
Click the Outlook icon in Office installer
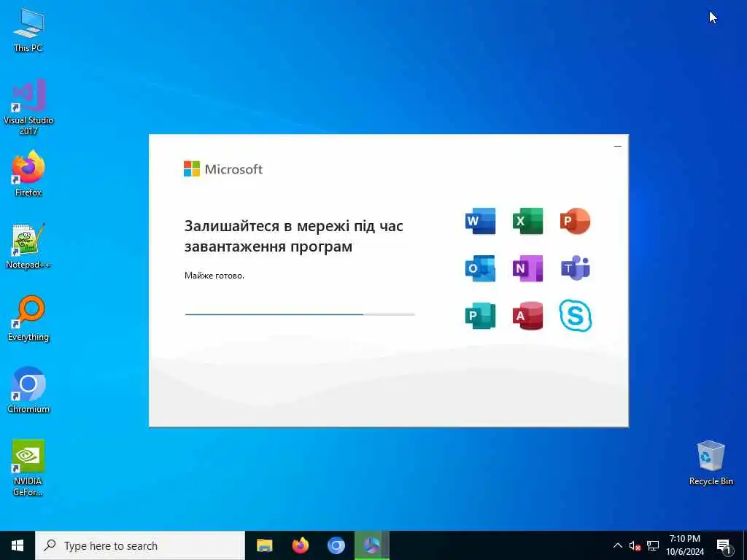(480, 268)
